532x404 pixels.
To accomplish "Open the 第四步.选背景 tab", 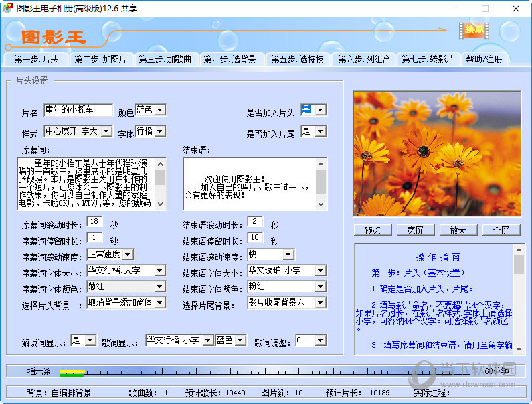I will tap(230, 59).
